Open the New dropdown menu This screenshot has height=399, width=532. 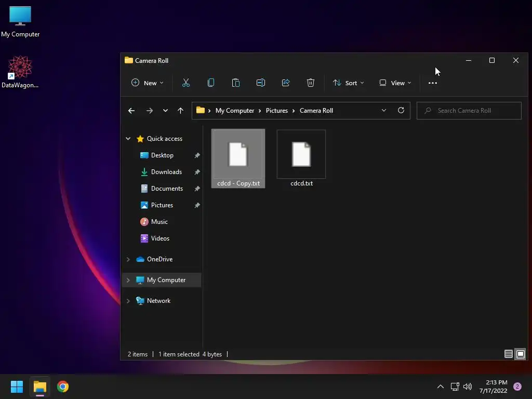[x=147, y=83]
